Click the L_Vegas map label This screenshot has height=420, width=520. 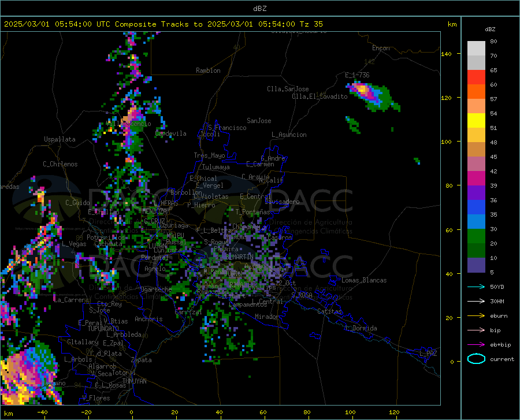[74, 244]
